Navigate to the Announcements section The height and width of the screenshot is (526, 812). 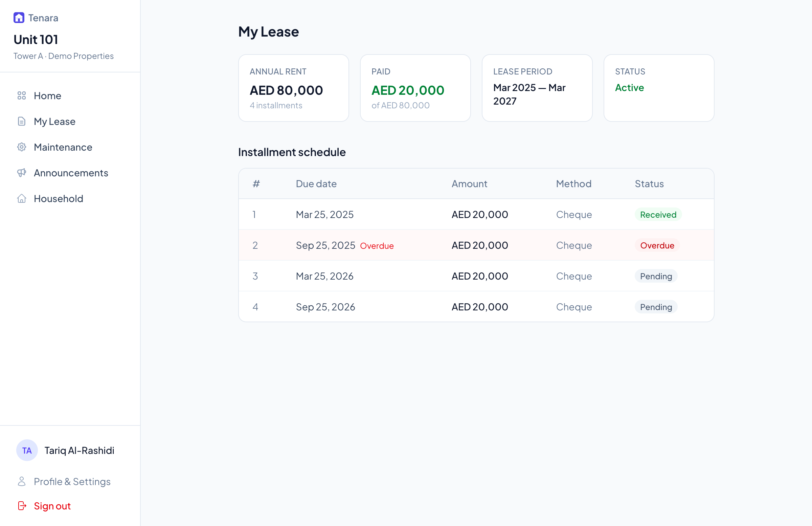[71, 173]
